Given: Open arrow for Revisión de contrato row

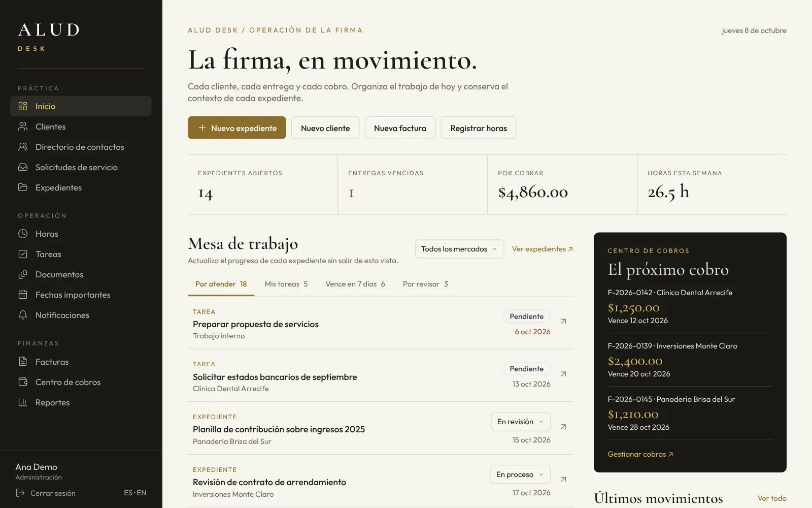Looking at the screenshot, I should [563, 479].
